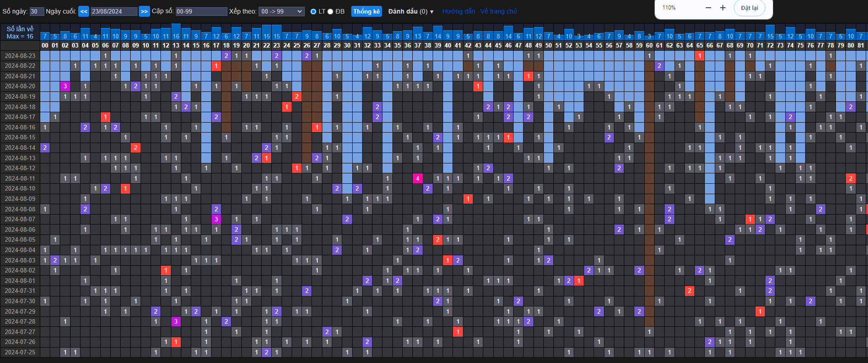Screen dimensions: 868x363
Task: Click the 2024-07-25 date row label
Action: pos(20,352)
